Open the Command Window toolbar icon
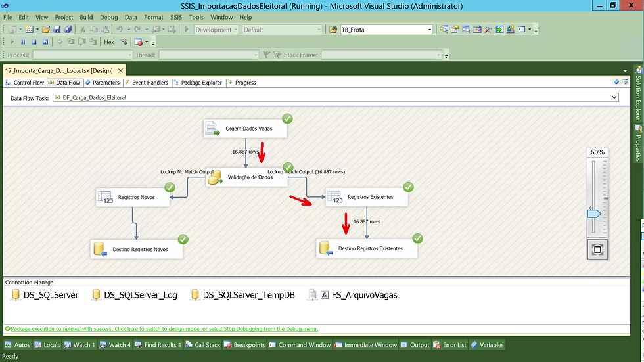The height and width of the screenshot is (362, 644). coord(522,30)
